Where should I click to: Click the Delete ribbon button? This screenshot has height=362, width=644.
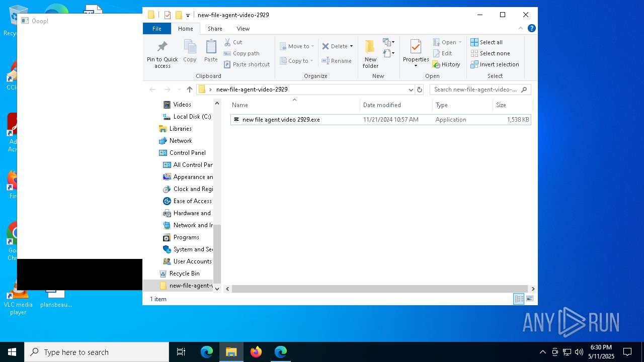(335, 46)
